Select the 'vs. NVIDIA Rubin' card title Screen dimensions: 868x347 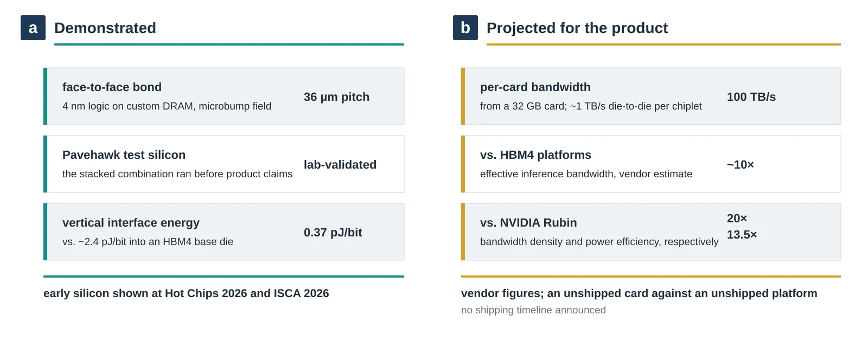pyautogui.click(x=528, y=223)
